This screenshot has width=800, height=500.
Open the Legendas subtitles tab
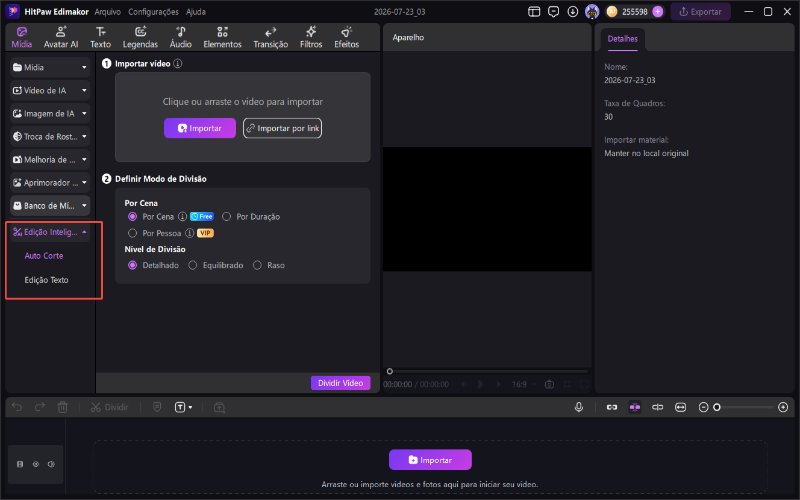point(140,37)
